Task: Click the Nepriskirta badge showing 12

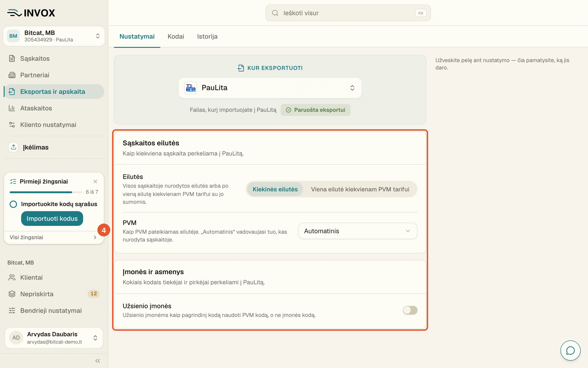Action: coord(93,293)
